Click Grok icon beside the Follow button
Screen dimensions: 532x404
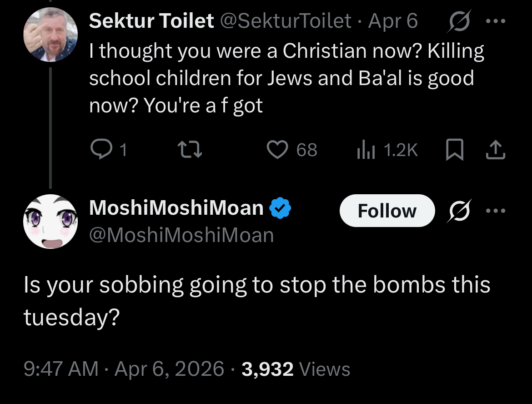click(459, 211)
